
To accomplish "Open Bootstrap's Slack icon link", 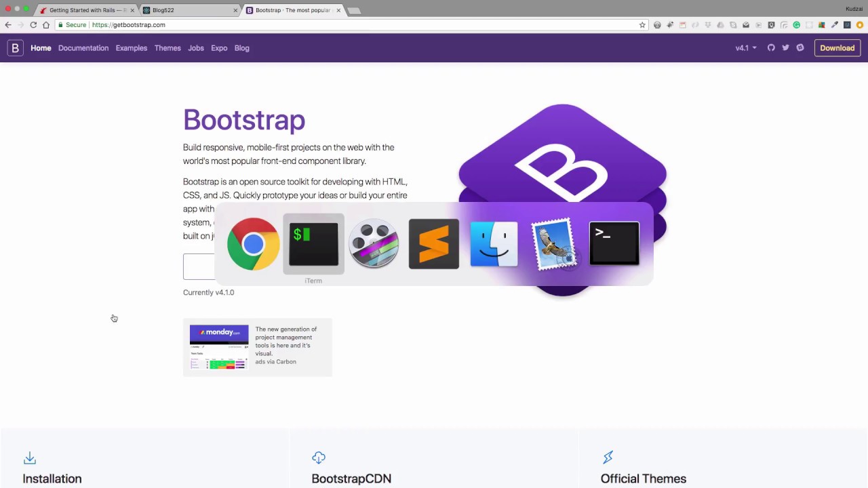I will [800, 48].
